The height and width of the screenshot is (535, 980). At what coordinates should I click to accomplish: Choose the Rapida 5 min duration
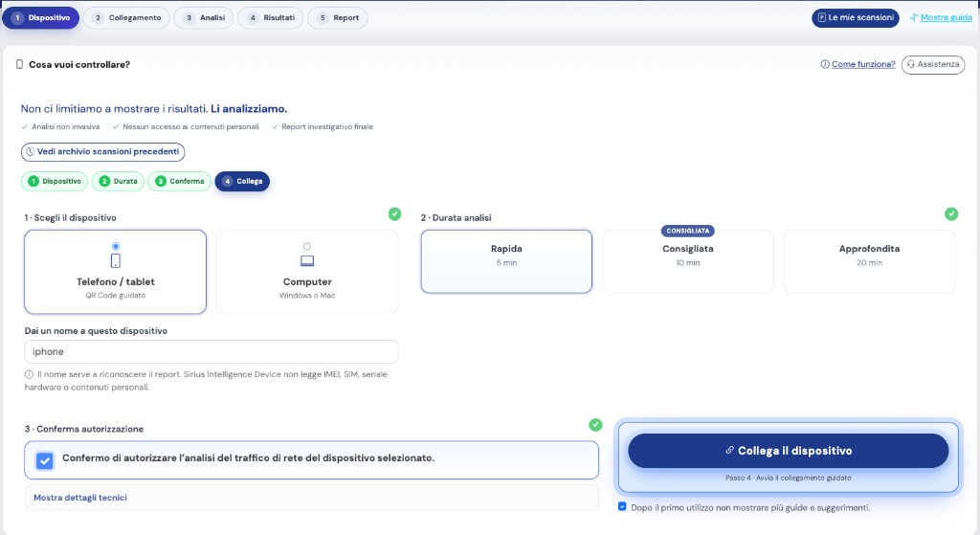(506, 261)
